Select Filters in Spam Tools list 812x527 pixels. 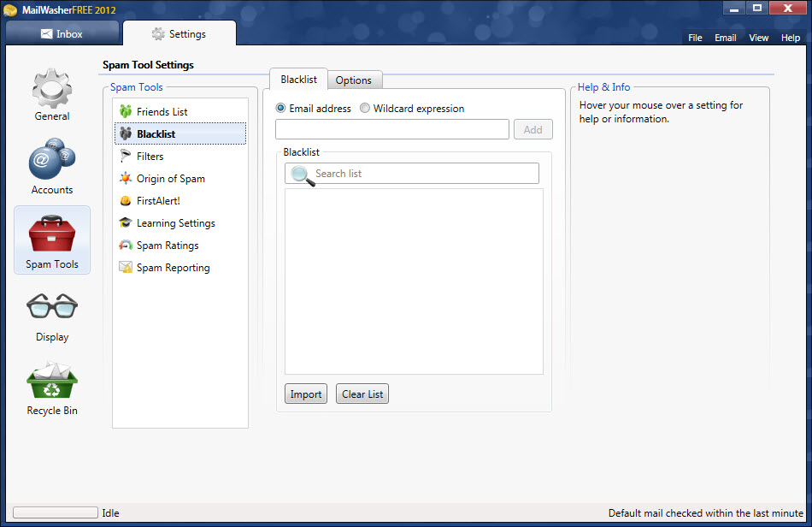(180, 156)
